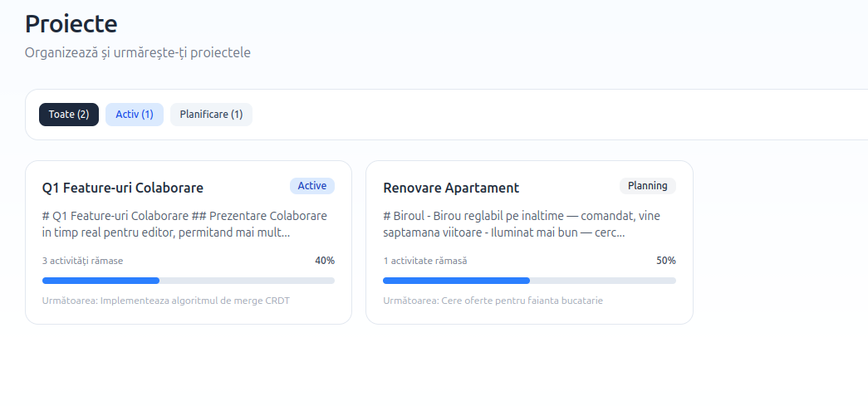Filter projects by Activ (1)
Image resolution: width=868 pixels, height=406 pixels.
coord(135,115)
